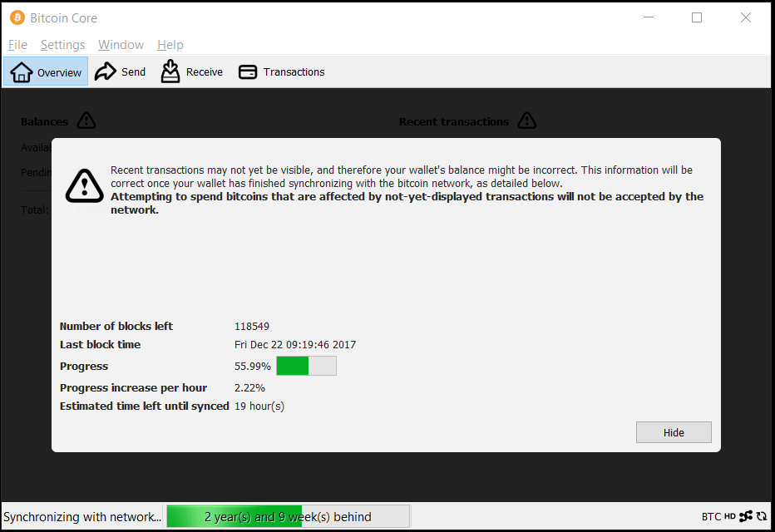Minimize the Bitcoin Core window
The width and height of the screenshot is (775, 532).
[649, 17]
